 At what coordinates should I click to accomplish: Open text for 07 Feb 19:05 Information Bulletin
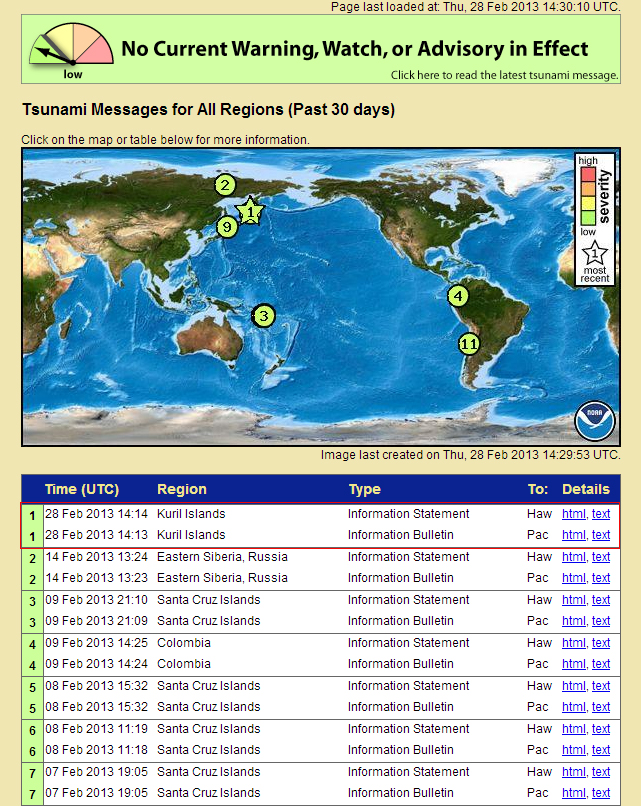(601, 793)
